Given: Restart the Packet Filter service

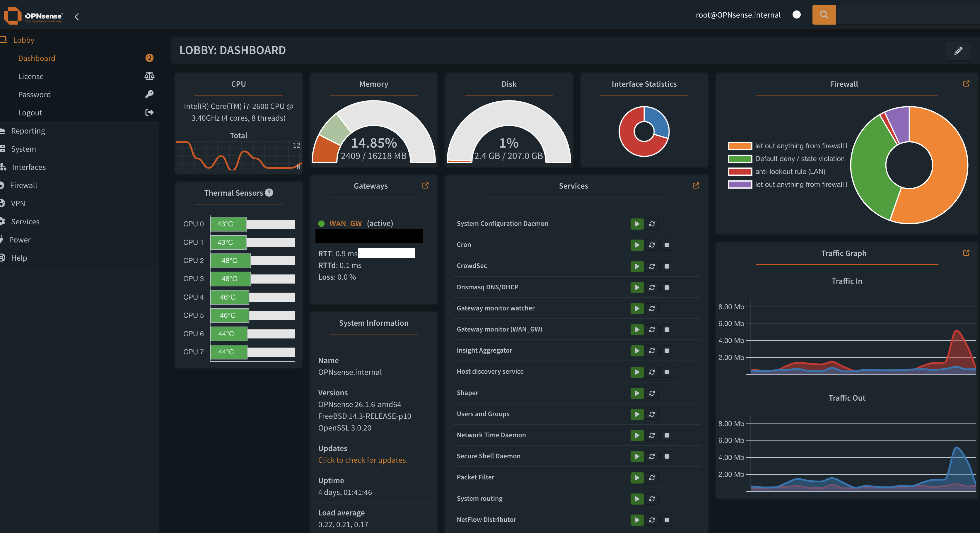Looking at the screenshot, I should [652, 477].
